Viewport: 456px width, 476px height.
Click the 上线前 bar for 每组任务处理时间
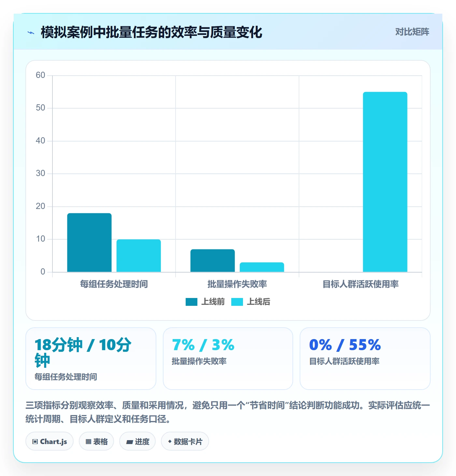pos(89,243)
